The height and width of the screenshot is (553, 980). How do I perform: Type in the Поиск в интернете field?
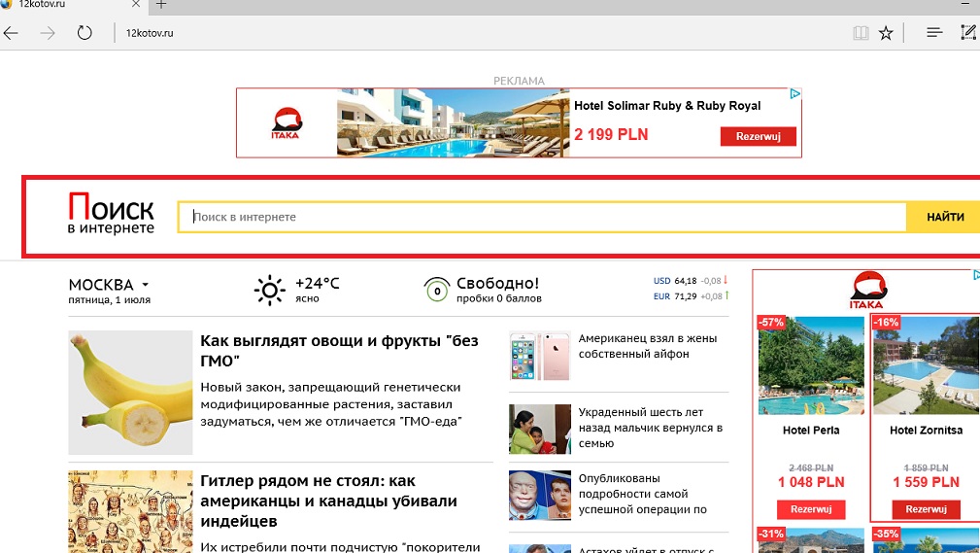(x=542, y=217)
